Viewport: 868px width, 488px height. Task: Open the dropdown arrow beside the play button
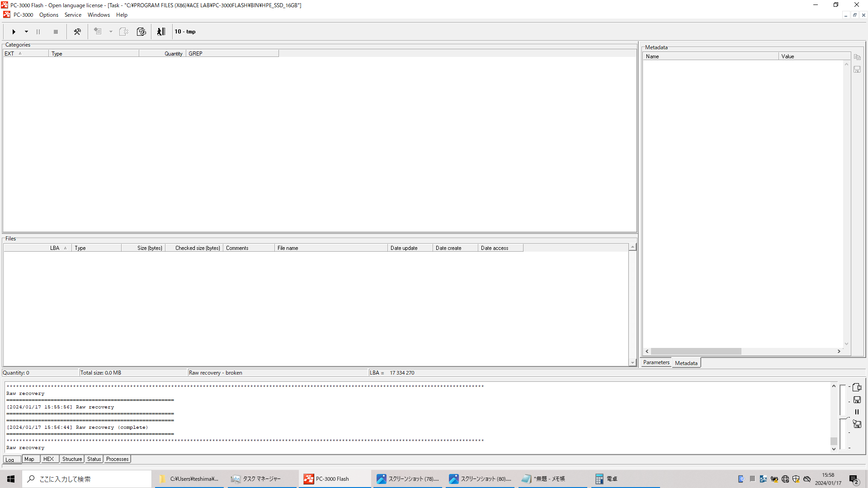(x=26, y=32)
